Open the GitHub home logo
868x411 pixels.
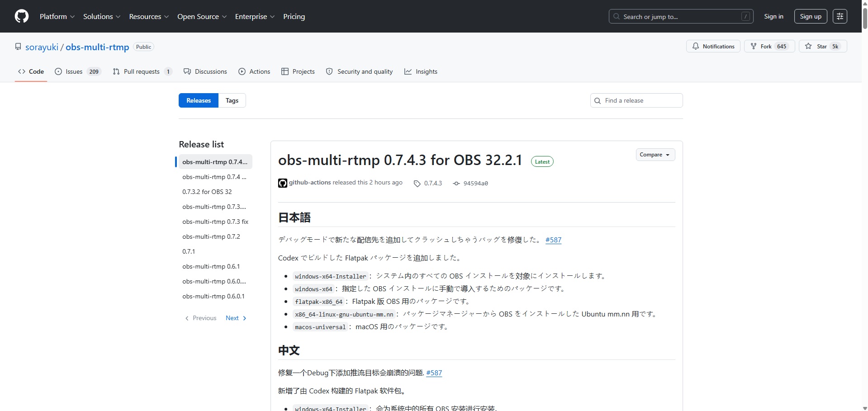click(x=21, y=16)
